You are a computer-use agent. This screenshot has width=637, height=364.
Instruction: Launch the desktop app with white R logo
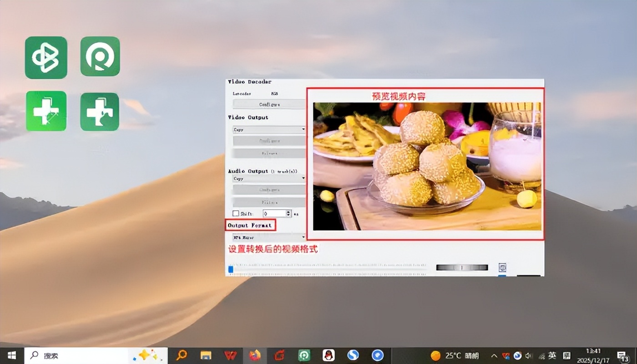click(100, 56)
